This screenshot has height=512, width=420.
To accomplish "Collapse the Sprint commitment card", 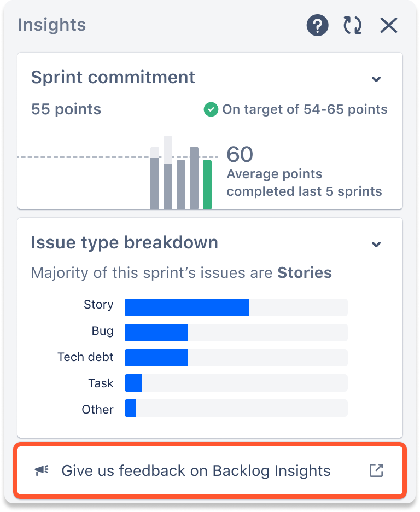I will tap(376, 79).
